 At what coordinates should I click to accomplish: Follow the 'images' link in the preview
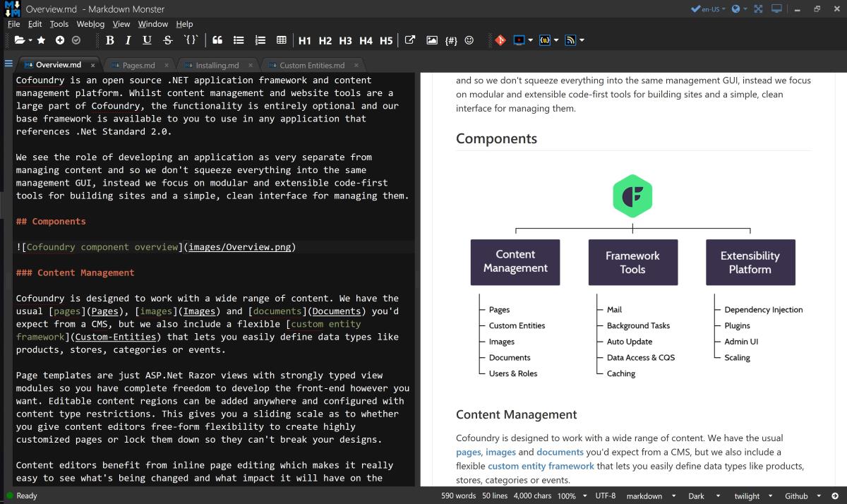(x=500, y=452)
